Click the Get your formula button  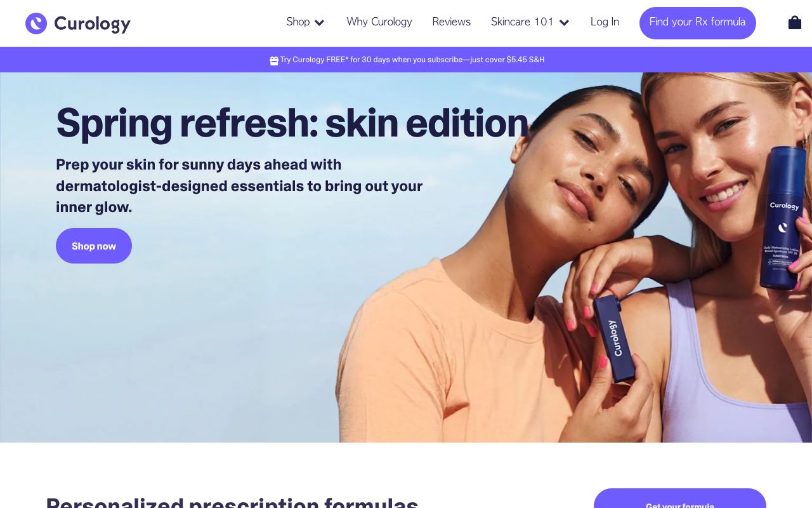point(680,498)
